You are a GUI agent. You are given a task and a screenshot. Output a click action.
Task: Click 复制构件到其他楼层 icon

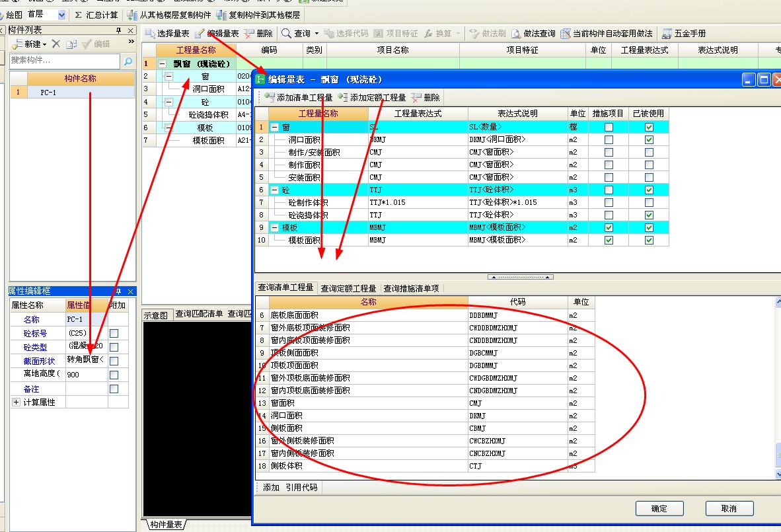coord(221,15)
